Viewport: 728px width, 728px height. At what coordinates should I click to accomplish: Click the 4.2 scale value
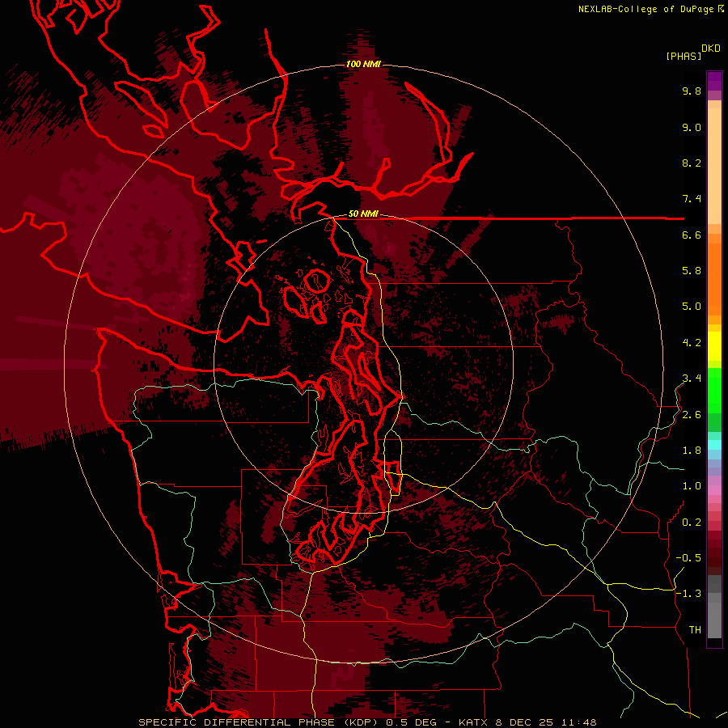pyautogui.click(x=692, y=343)
